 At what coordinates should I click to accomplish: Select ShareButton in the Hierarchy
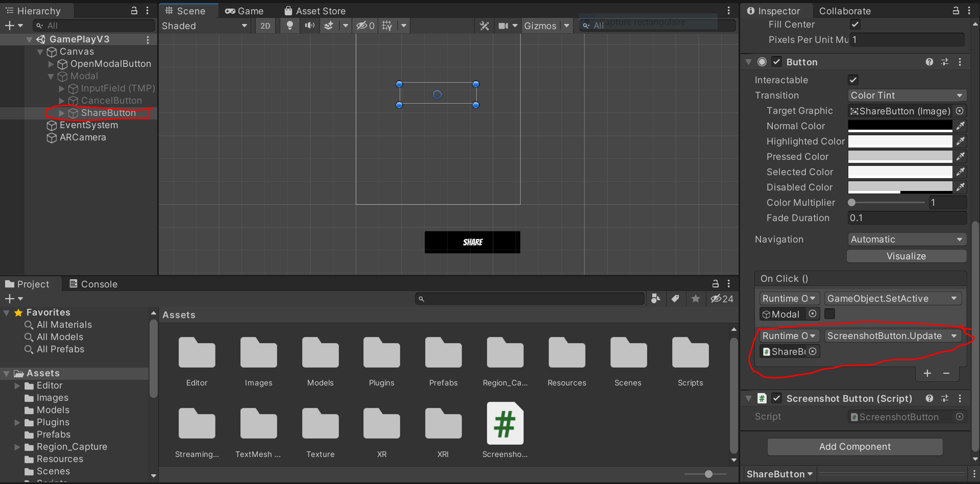click(x=108, y=113)
